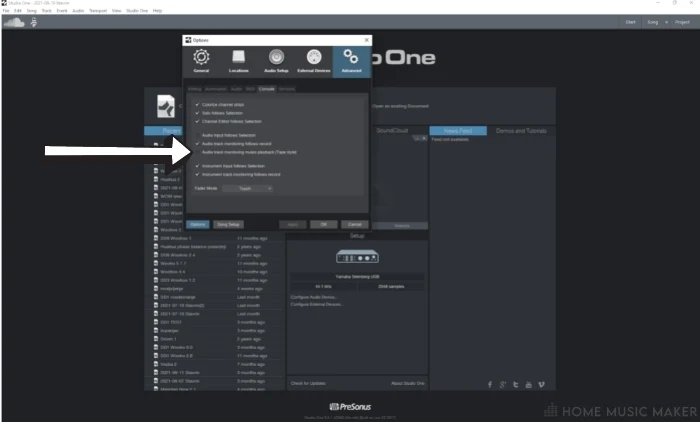Open the File menu
This screenshot has height=422, width=700.
pyautogui.click(x=6, y=11)
